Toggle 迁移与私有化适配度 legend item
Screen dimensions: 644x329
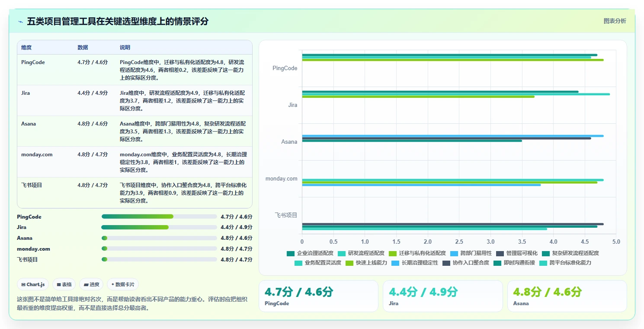tap(417, 253)
